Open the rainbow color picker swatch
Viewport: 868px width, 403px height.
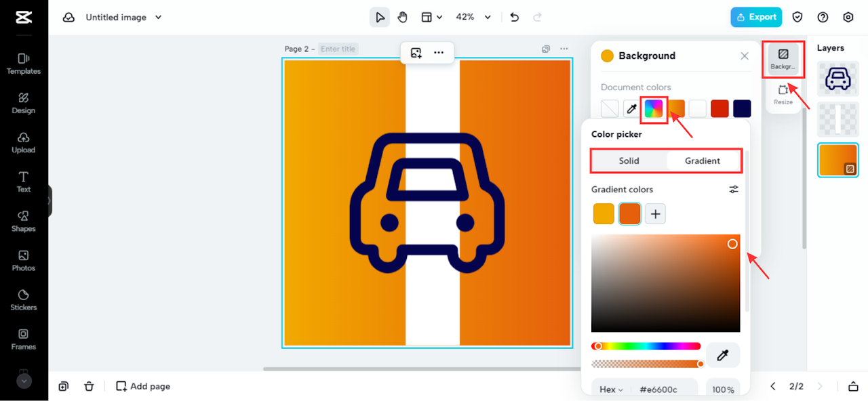(654, 108)
